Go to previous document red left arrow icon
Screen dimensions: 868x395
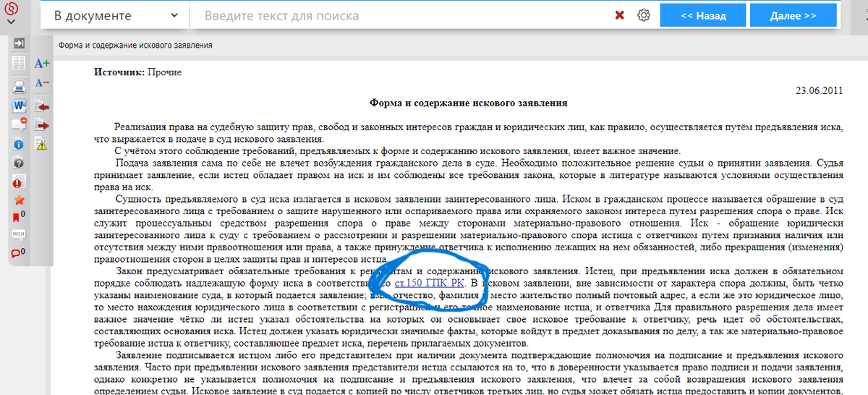click(x=42, y=106)
